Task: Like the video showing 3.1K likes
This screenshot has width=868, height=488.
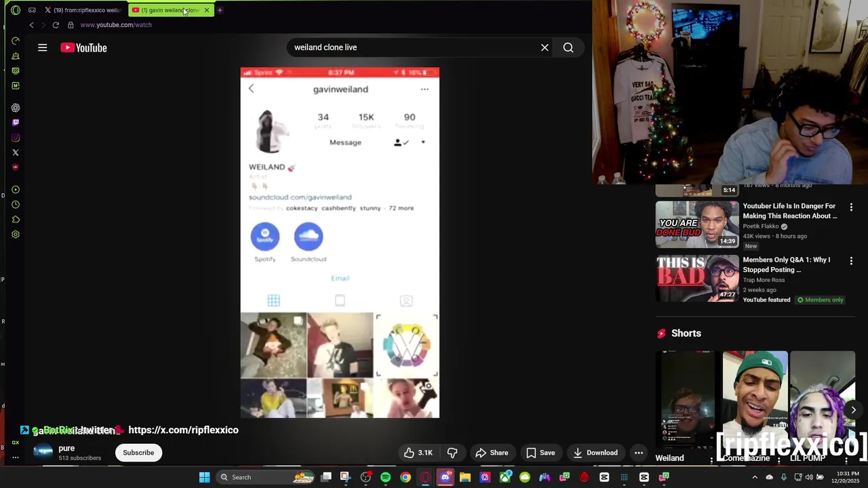Action: (x=418, y=453)
